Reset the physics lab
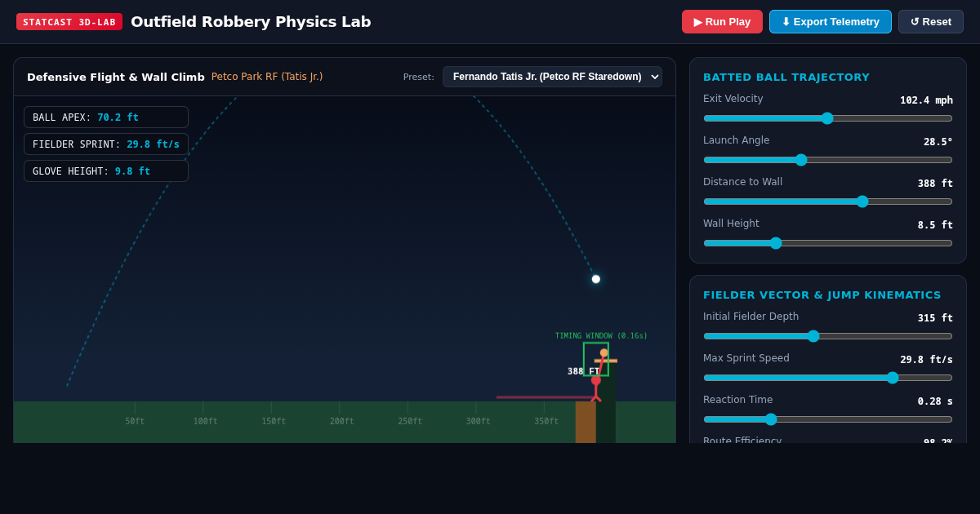Viewport: 980px width, 514px height. click(931, 22)
